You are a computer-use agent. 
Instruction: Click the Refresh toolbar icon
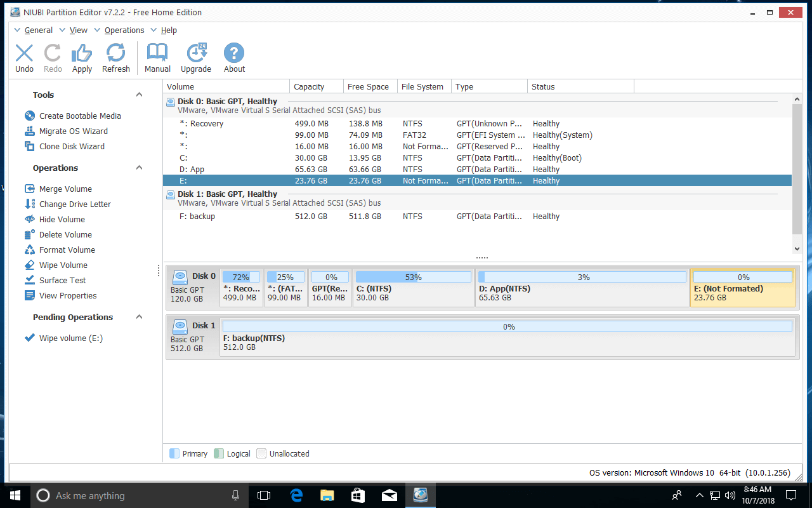click(116, 53)
